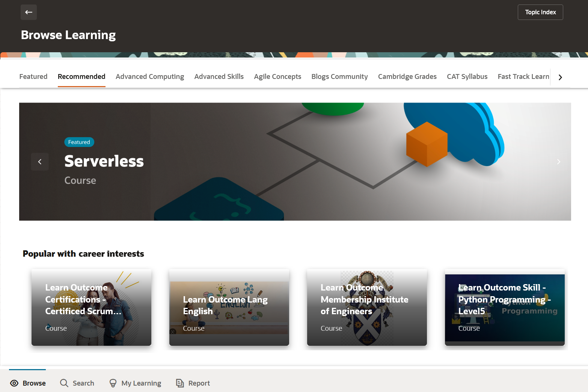Open the Cambridge Grades tab

tap(407, 77)
